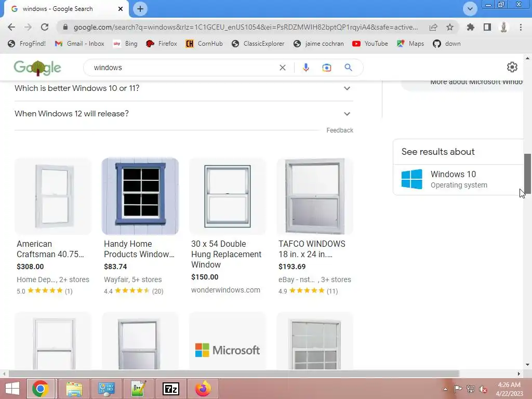The image size is (532, 399).
Task: Clear the search query with X
Action: point(282,68)
